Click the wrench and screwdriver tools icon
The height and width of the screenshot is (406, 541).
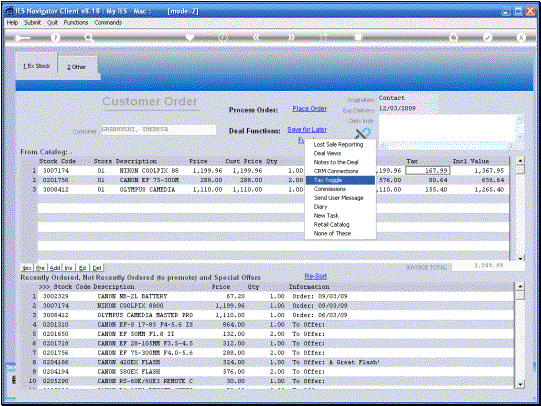[x=363, y=133]
